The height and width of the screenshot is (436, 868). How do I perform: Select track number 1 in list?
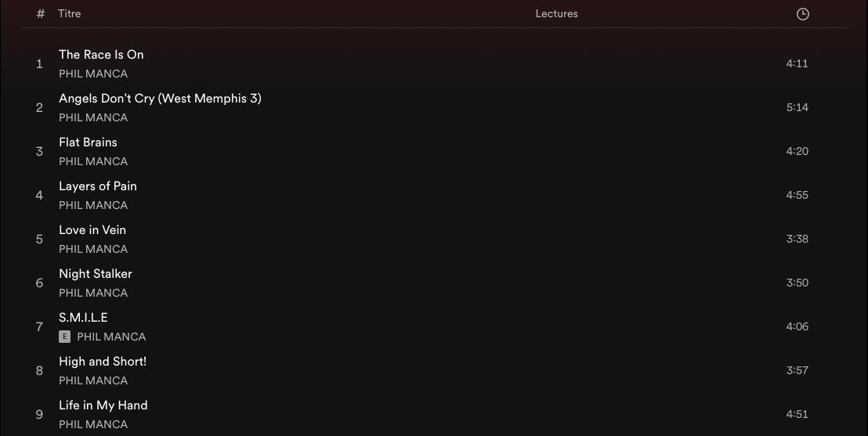tap(39, 64)
